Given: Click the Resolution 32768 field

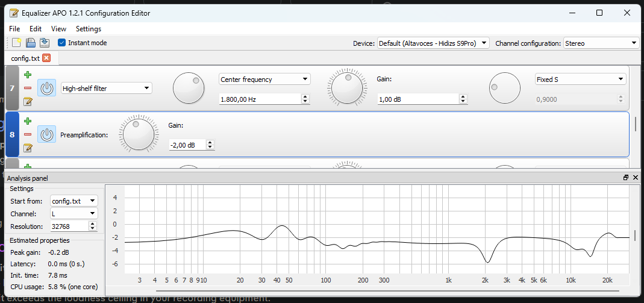Looking at the screenshot, I should coord(69,226).
